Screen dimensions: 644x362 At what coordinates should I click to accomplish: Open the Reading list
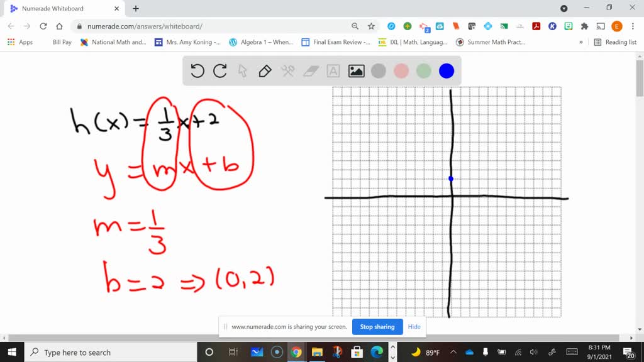(x=613, y=42)
